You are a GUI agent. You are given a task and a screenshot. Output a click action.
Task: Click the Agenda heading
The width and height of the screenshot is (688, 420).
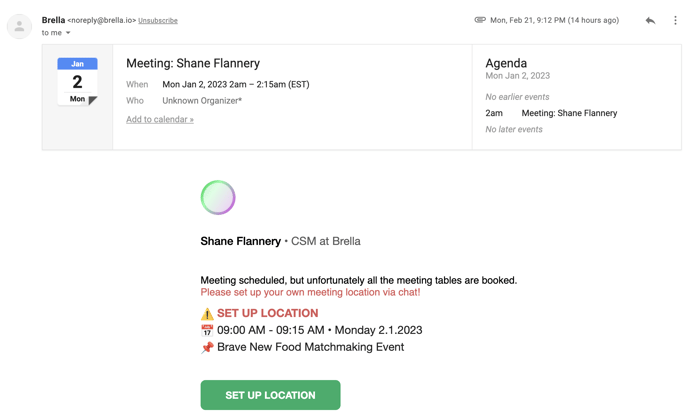coord(506,63)
